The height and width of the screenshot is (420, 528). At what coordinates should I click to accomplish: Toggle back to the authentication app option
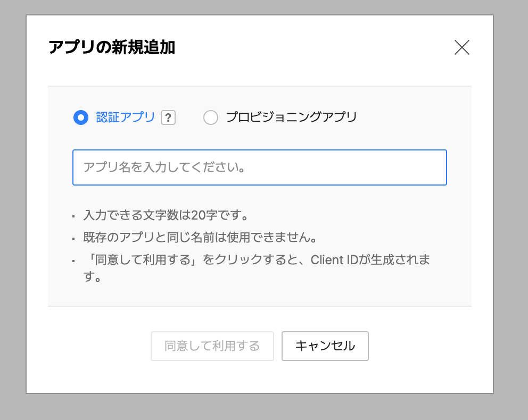tap(80, 117)
